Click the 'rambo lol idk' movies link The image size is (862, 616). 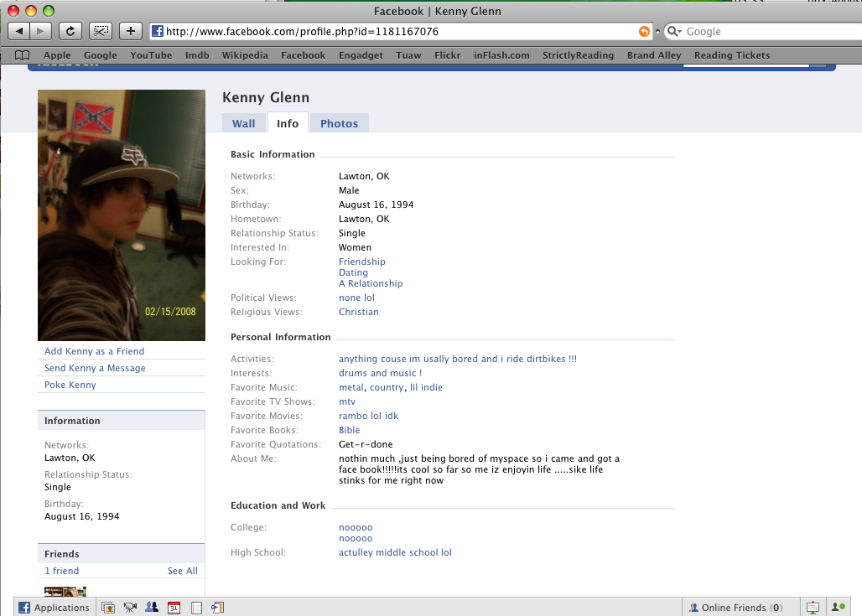(x=368, y=416)
